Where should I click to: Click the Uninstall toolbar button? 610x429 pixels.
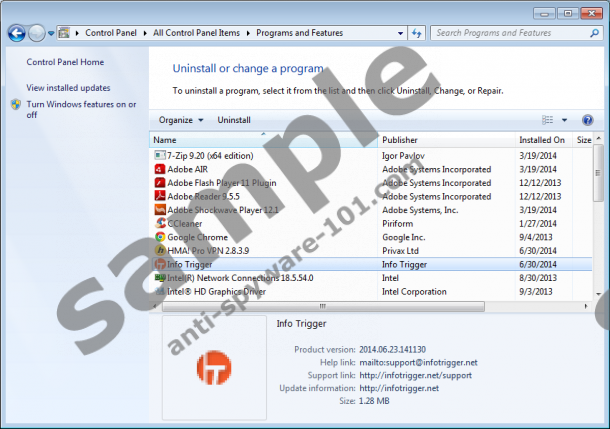(234, 120)
